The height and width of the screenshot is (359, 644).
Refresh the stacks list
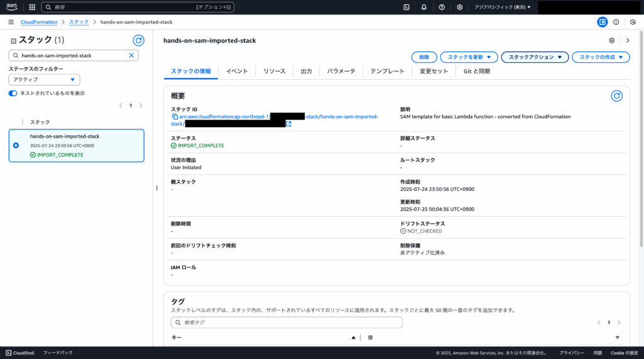138,40
